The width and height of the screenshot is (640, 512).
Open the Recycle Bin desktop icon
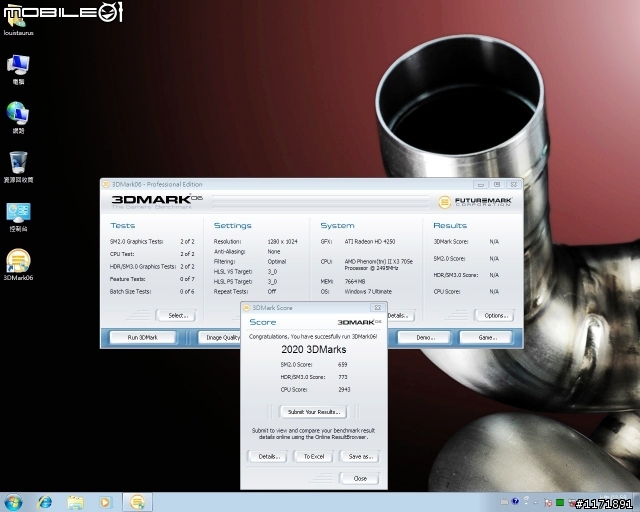18,167
